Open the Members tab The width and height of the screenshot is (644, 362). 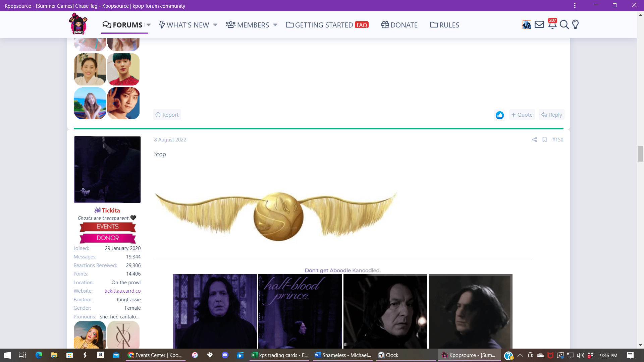248,25
